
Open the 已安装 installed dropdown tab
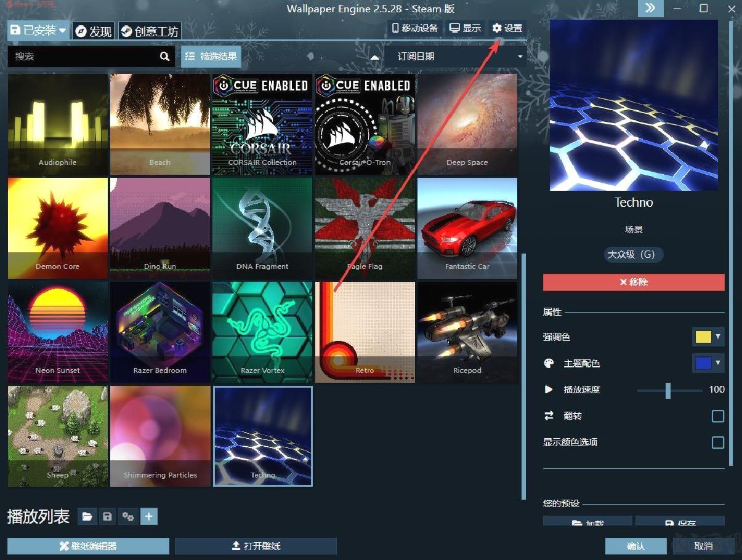(x=38, y=30)
